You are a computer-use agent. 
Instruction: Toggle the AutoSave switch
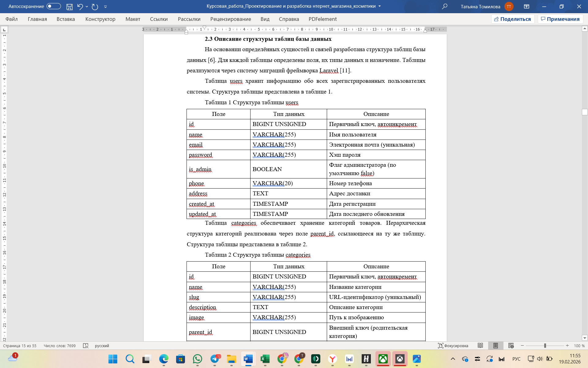pyautogui.click(x=54, y=6)
